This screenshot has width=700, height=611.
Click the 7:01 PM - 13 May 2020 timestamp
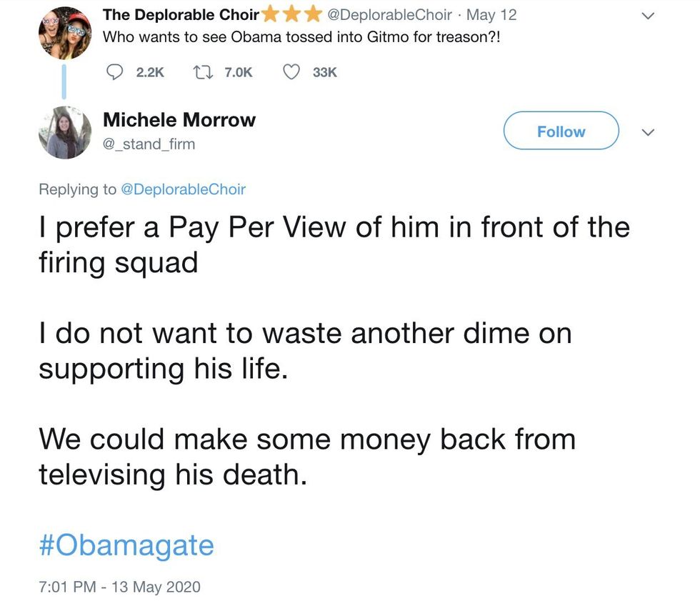pyautogui.click(x=119, y=587)
